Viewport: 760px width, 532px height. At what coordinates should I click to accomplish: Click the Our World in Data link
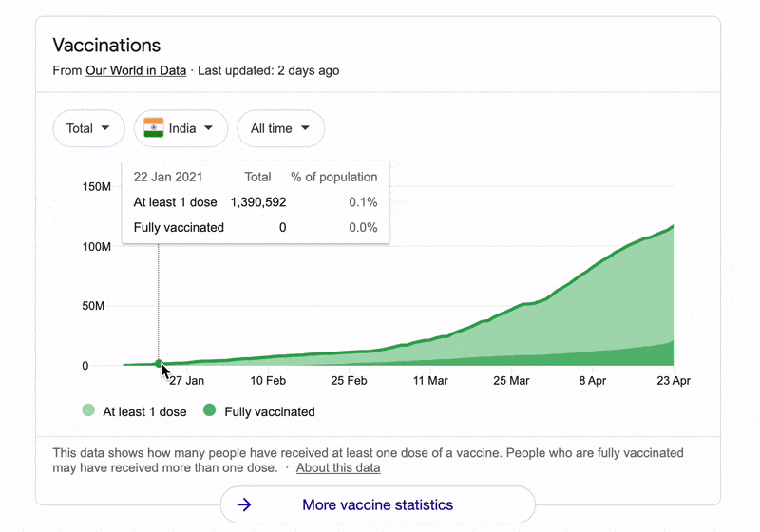click(136, 70)
